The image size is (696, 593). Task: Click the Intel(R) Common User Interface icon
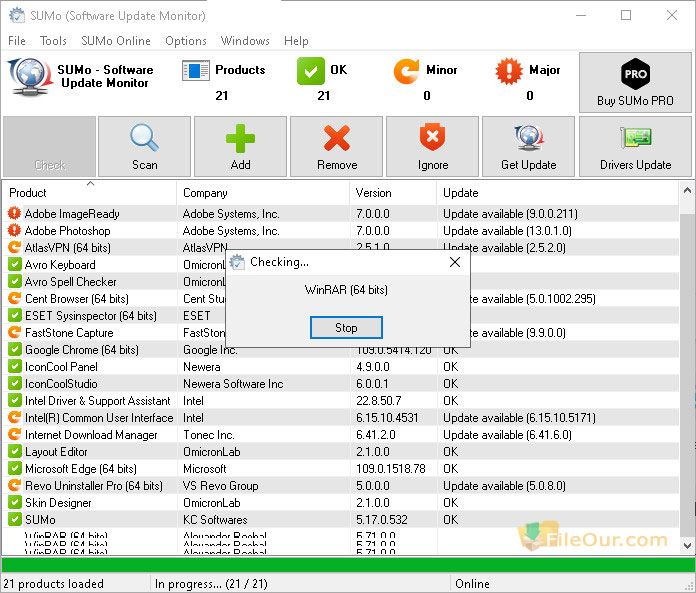[x=14, y=417]
